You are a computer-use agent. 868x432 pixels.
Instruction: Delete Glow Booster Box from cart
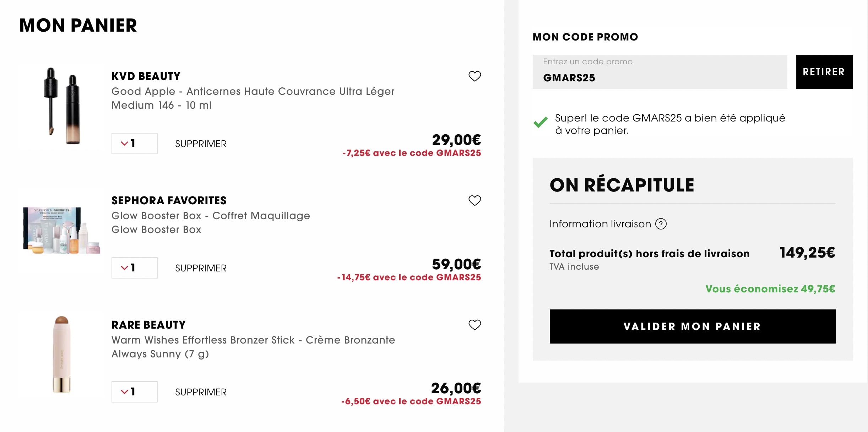point(201,268)
